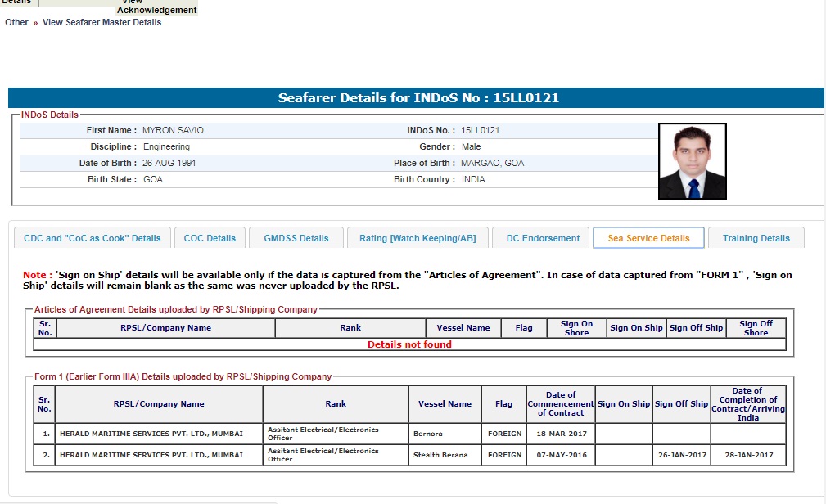Show the Training Details tab
This screenshot has height=504, width=826.
pyautogui.click(x=756, y=238)
